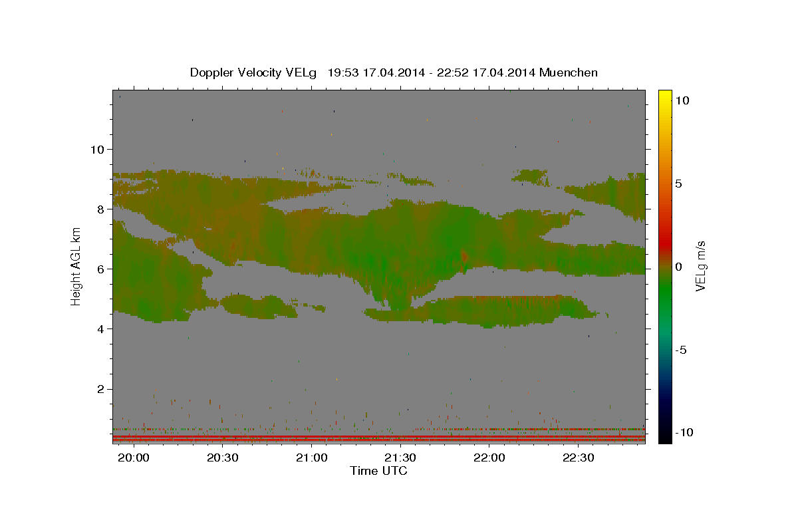798x532 pixels.
Task: Click the 'VELg m/s' colorbar label
Action: pos(700,266)
